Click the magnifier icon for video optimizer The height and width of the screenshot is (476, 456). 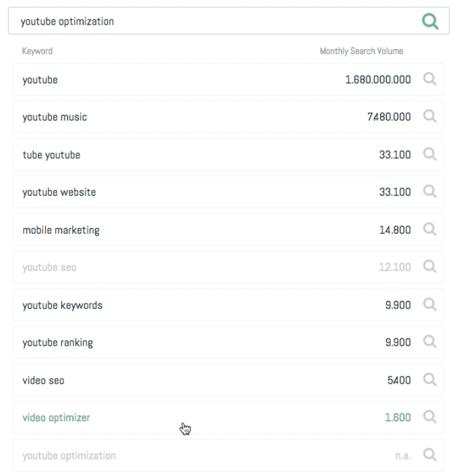[x=430, y=417]
